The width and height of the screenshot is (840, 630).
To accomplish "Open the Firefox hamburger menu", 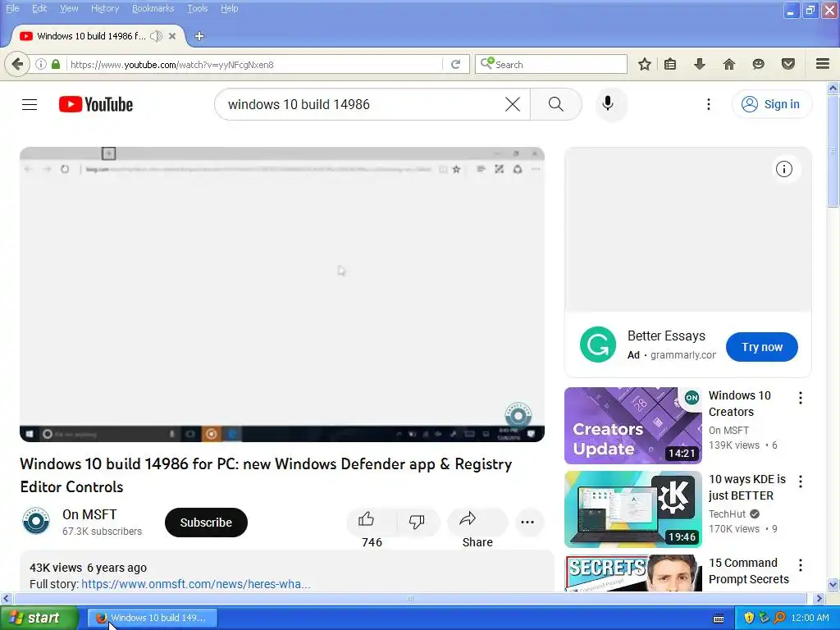I will click(823, 64).
